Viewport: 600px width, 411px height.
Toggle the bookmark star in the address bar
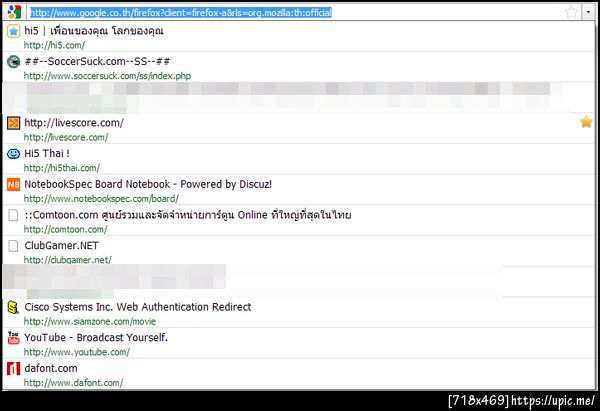click(571, 12)
